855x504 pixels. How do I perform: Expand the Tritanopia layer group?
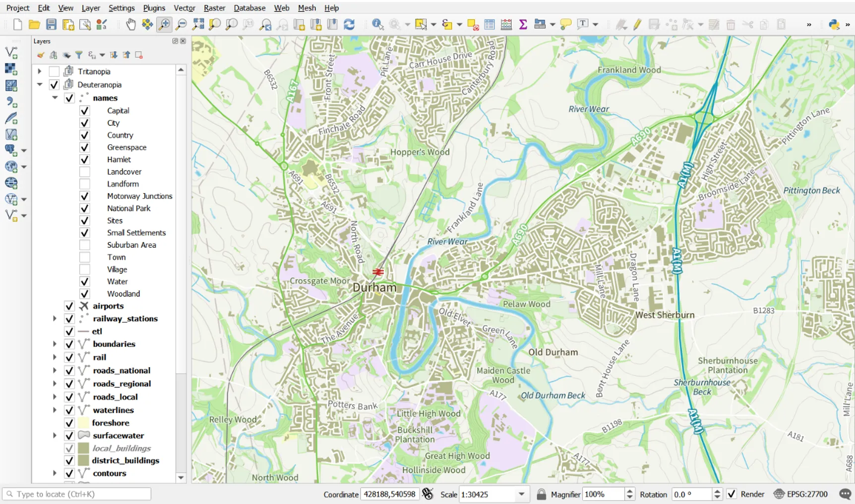(40, 71)
